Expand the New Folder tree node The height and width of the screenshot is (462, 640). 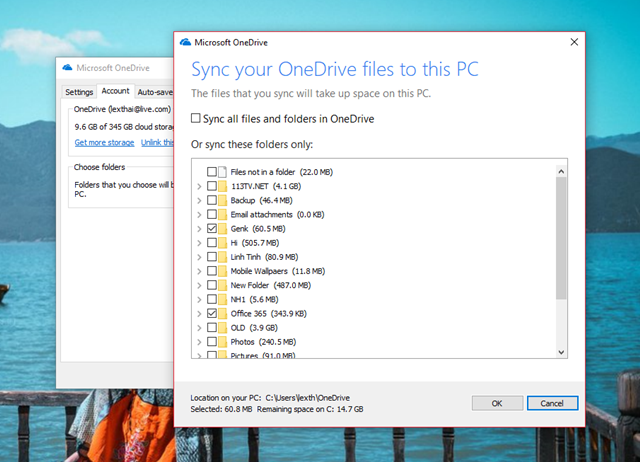coord(199,285)
